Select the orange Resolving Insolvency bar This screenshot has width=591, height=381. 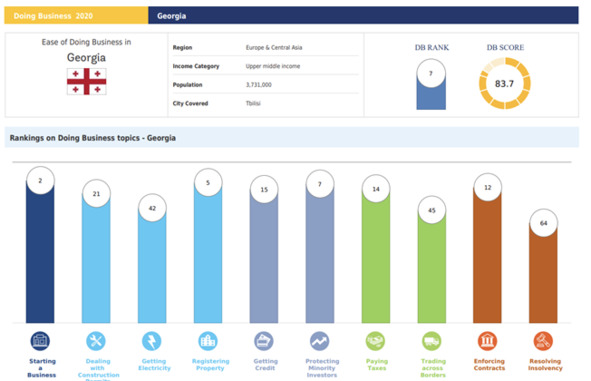coord(543,273)
